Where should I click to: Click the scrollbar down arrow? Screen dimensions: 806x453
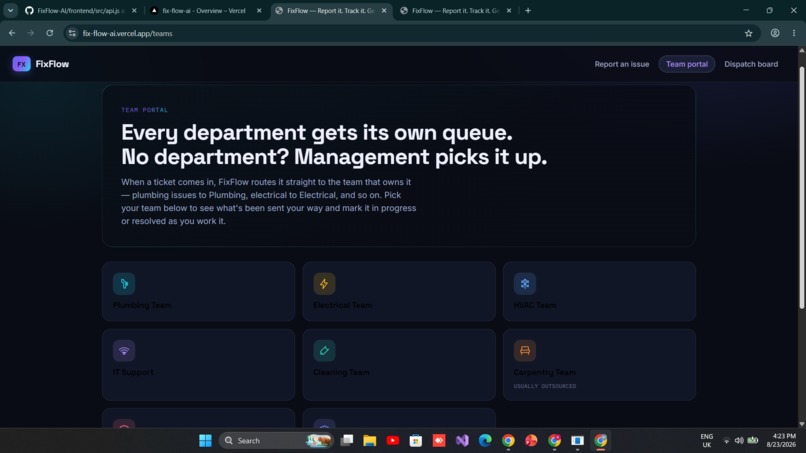coord(801,424)
